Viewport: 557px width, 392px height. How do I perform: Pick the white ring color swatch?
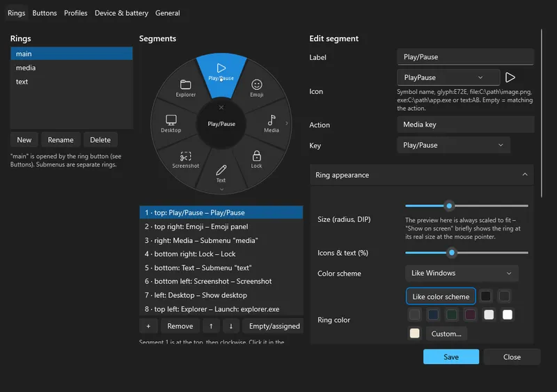point(508,315)
